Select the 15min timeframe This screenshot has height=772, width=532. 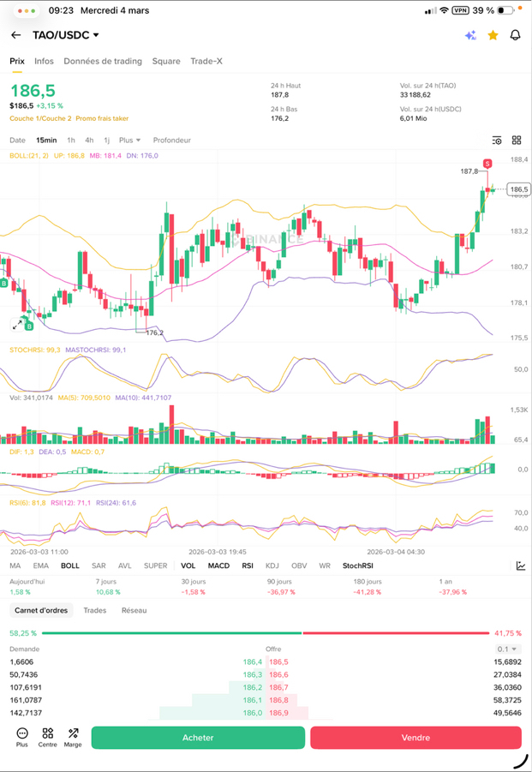tap(46, 141)
